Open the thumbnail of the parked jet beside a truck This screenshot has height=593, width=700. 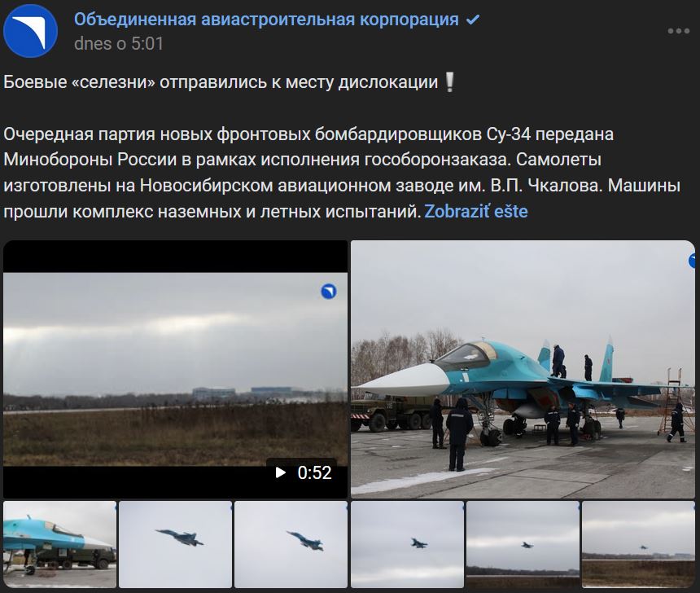tap(59, 544)
